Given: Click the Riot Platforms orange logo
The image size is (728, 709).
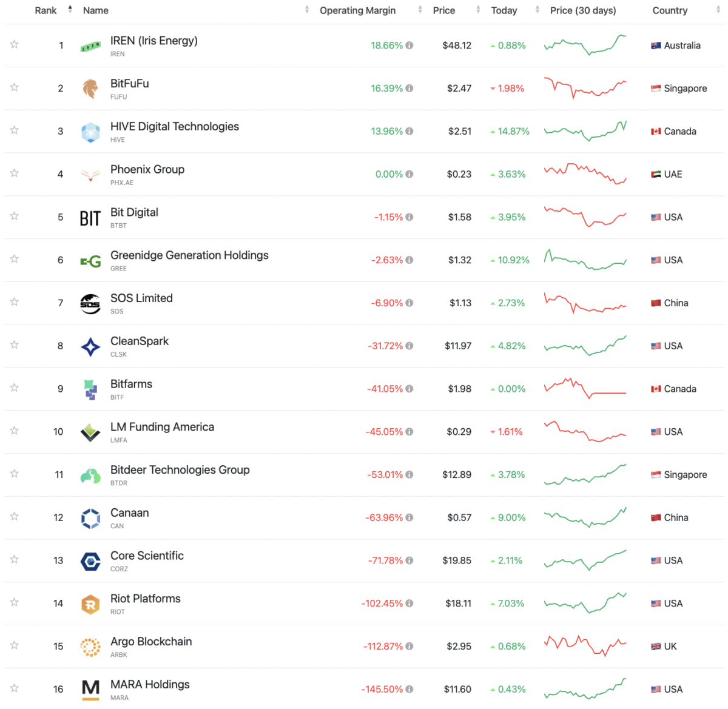Looking at the screenshot, I should pyautogui.click(x=90, y=603).
